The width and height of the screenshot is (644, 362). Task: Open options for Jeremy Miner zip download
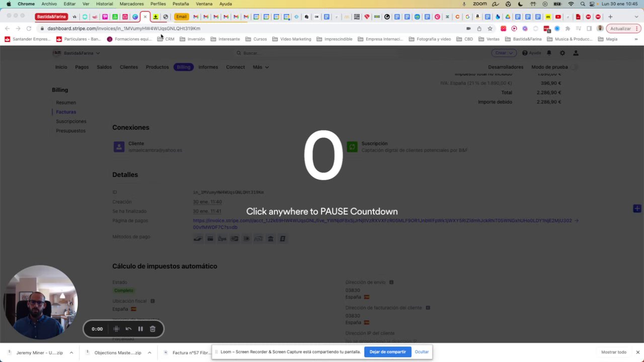(71, 352)
